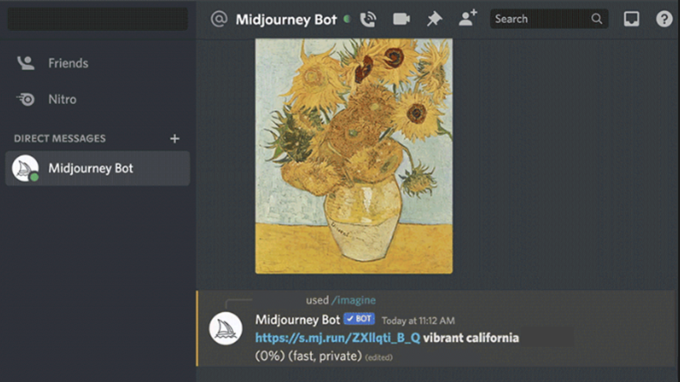Viewport: 680px width, 382px height.
Task: Click the Nitro icon in sidebar
Action: 26,99
